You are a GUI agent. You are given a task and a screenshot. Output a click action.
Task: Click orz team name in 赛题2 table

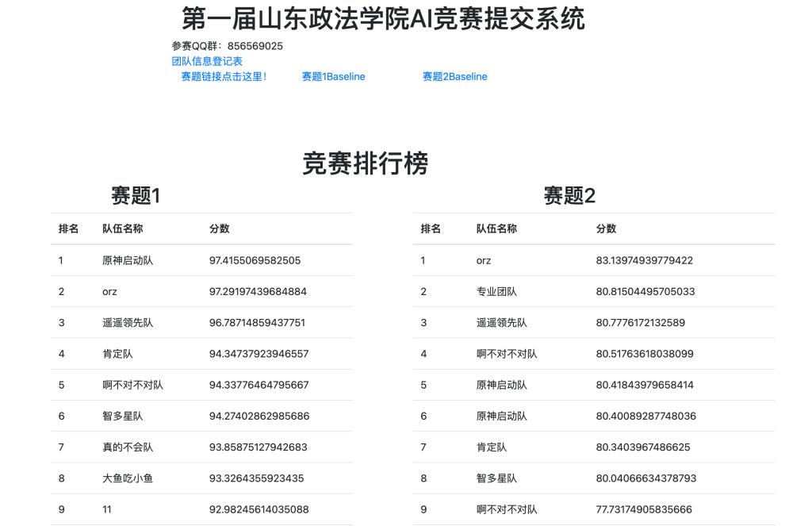[484, 261]
